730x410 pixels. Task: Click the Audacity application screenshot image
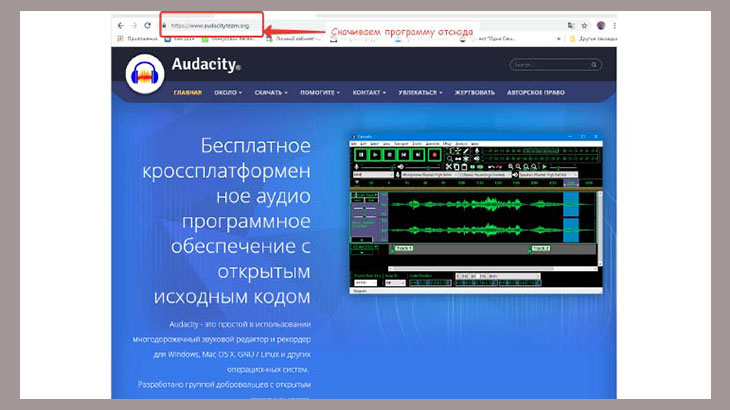click(476, 214)
